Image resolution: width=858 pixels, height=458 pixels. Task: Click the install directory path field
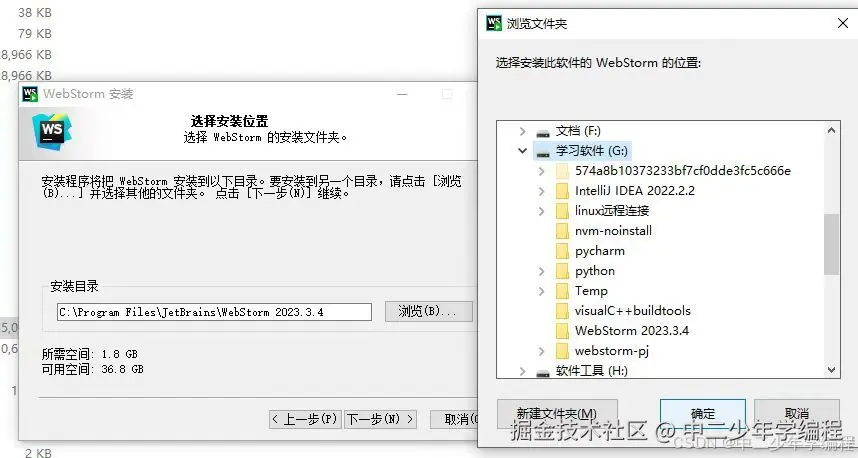[214, 312]
